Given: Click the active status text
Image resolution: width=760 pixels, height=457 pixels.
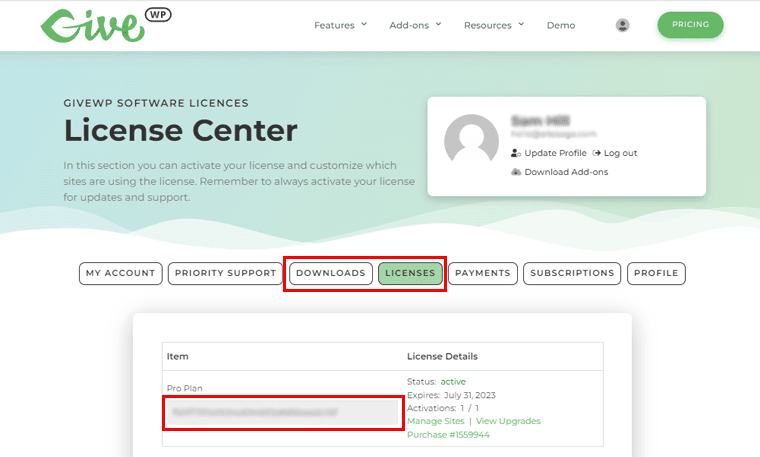Looking at the screenshot, I should pyautogui.click(x=453, y=382).
